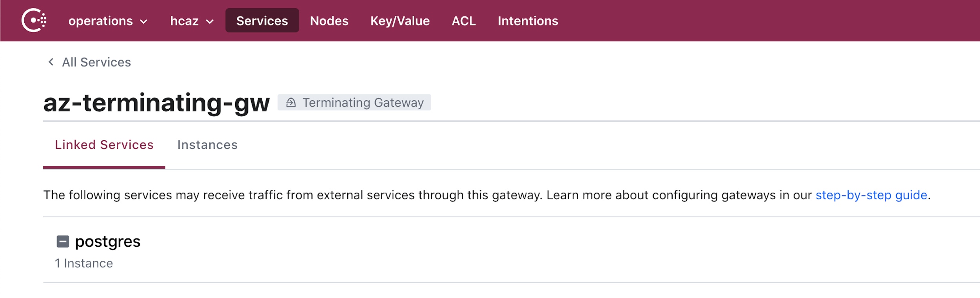Viewport: 980px width, 298px height.
Task: Click the Consul logo in the navbar
Action: pyautogui.click(x=33, y=21)
